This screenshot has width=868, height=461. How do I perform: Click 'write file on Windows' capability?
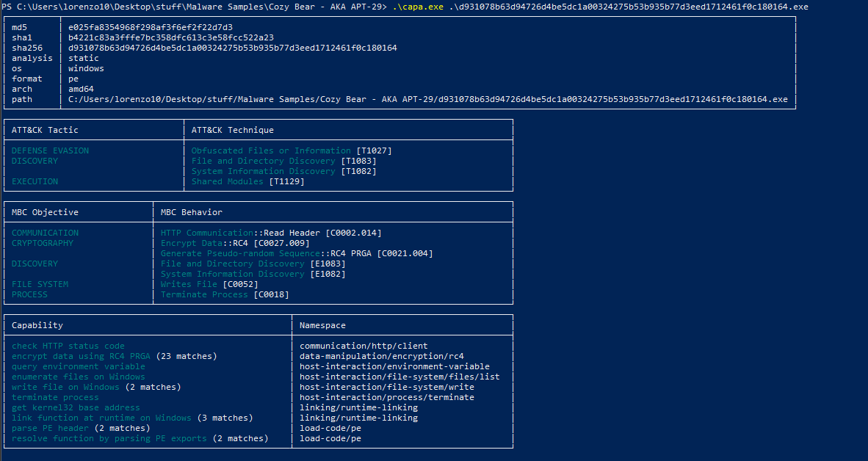tap(65, 387)
